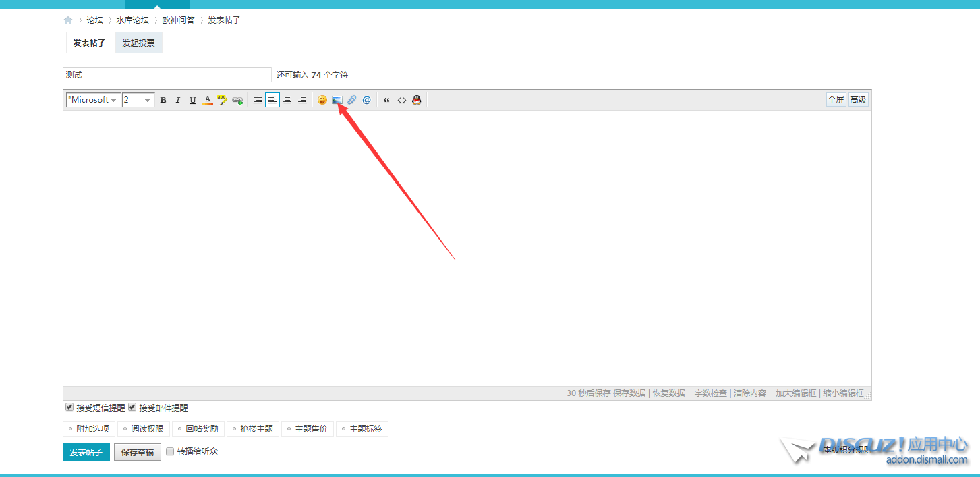The width and height of the screenshot is (980, 477).
Task: Expand the 附加选项 section
Action: [x=88, y=429]
